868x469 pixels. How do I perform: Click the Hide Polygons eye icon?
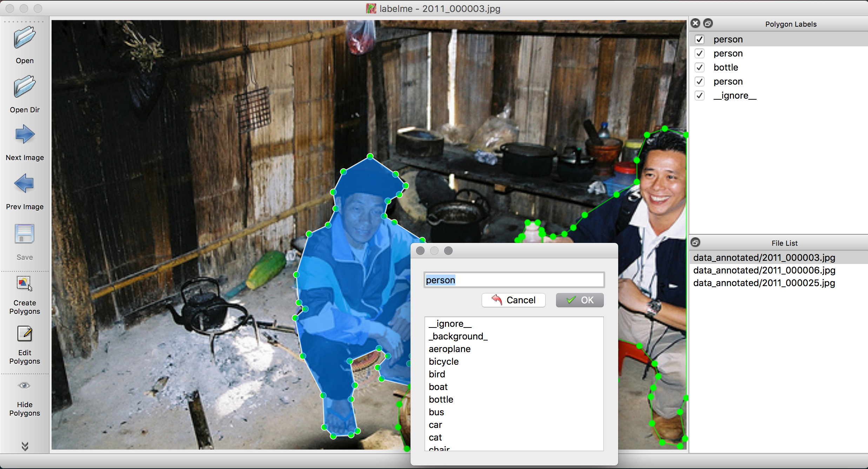point(25,385)
